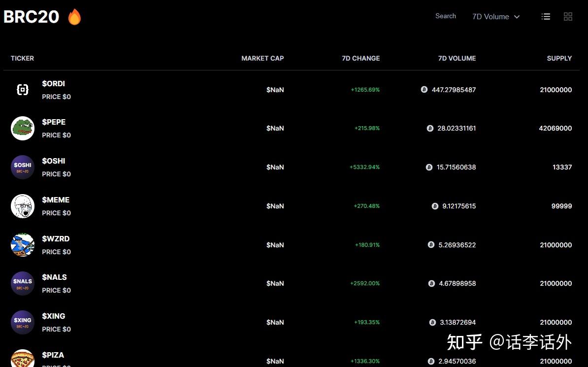This screenshot has width=588, height=367.
Task: Sort by the 7D CHANGE column header
Action: (x=361, y=58)
